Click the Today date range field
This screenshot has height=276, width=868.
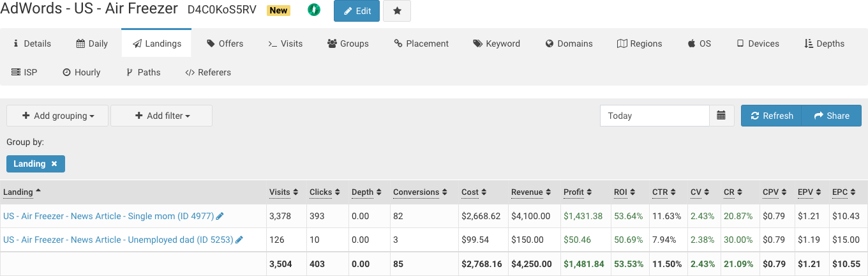(x=655, y=116)
